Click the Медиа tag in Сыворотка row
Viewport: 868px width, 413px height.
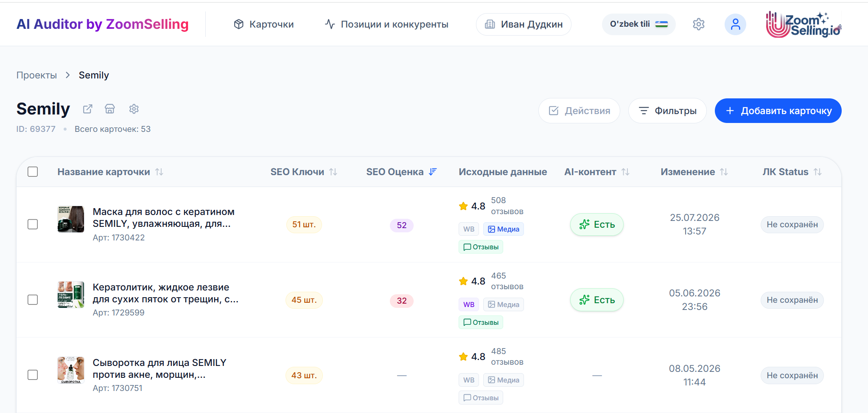504,380
